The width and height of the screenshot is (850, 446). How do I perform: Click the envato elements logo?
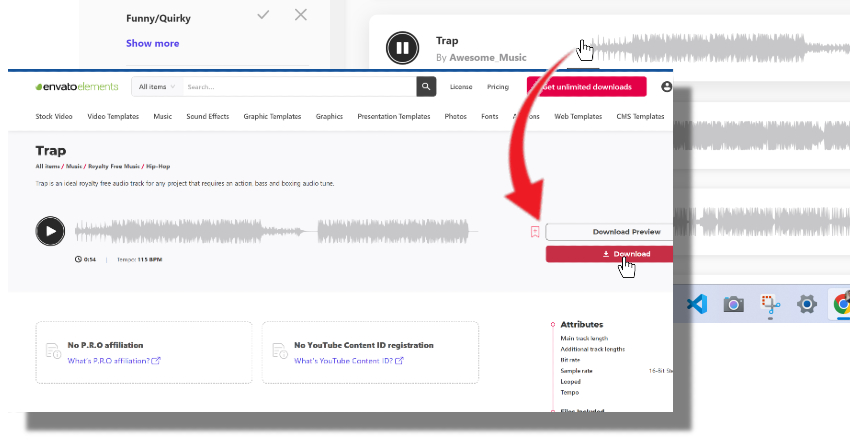click(x=77, y=87)
